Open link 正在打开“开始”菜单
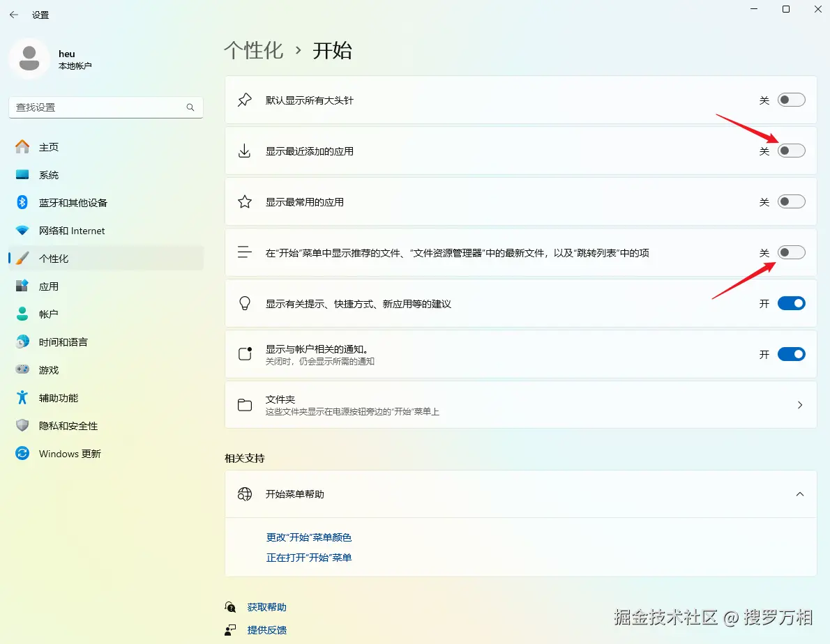 pos(308,558)
